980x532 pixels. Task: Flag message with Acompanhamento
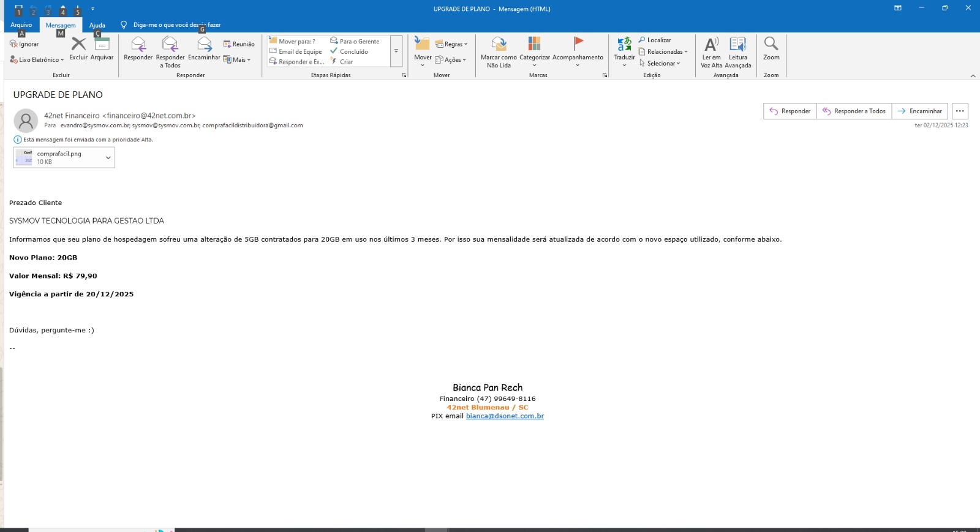coord(578,43)
